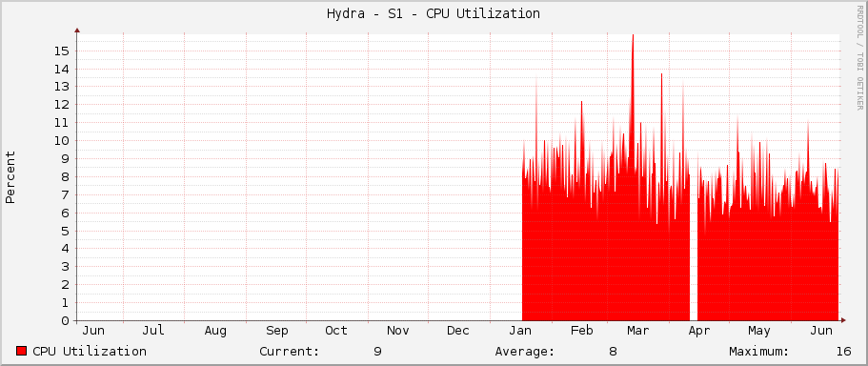Viewport: 868px width, 366px height.
Task: Click the 'Percent' y-axis title
Action: (x=10, y=177)
